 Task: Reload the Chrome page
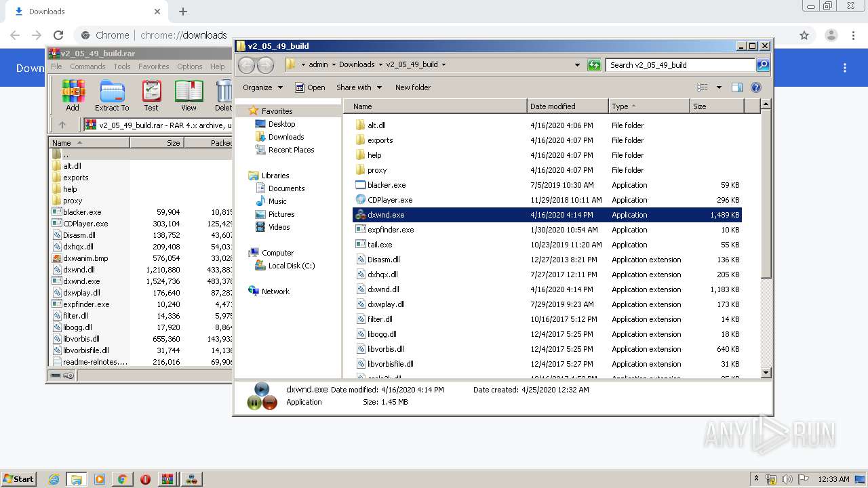pyautogui.click(x=58, y=35)
